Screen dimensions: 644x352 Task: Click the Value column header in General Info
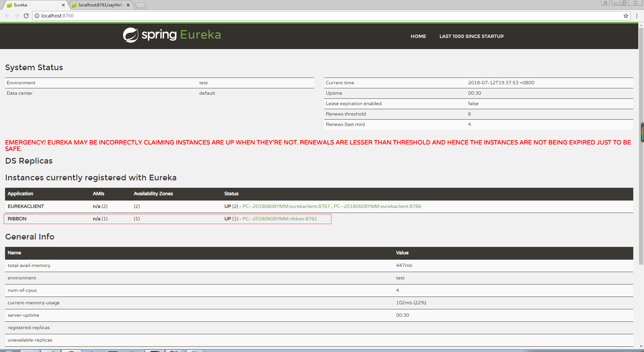[402, 253]
